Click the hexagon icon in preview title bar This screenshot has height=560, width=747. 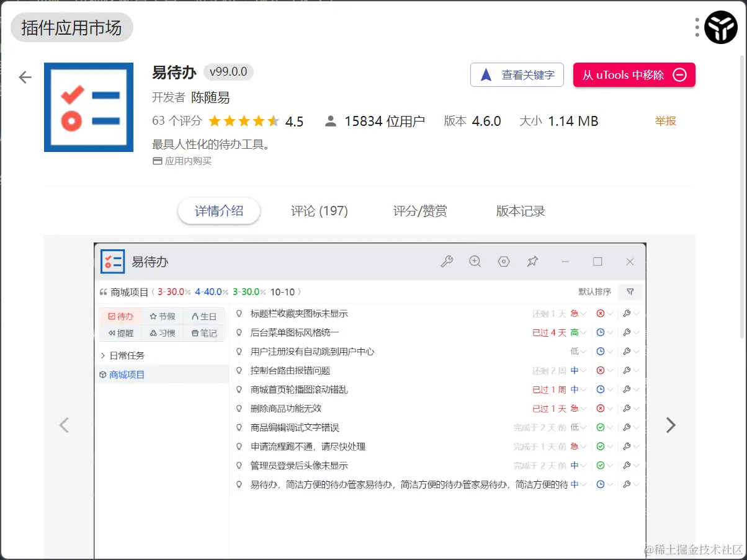coord(504,262)
